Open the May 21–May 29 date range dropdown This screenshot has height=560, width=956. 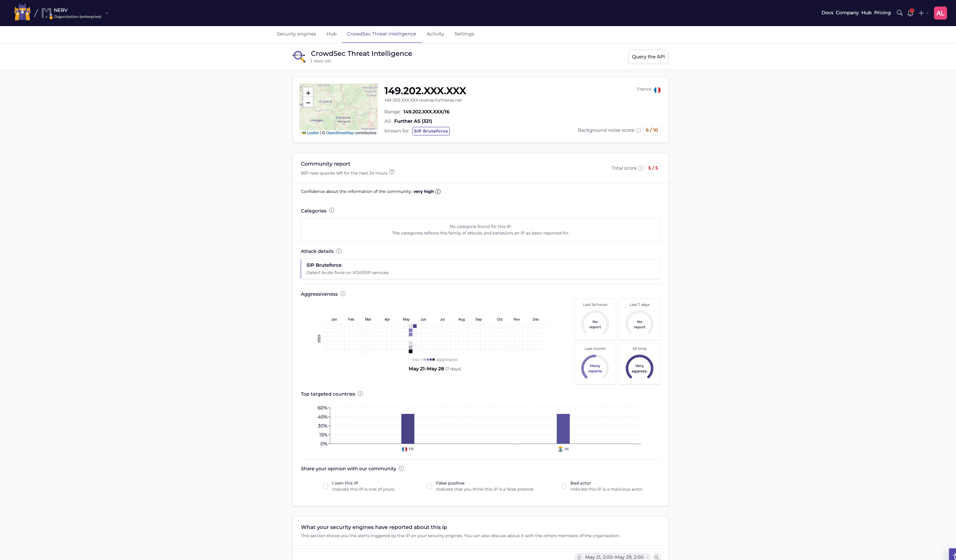coord(612,557)
